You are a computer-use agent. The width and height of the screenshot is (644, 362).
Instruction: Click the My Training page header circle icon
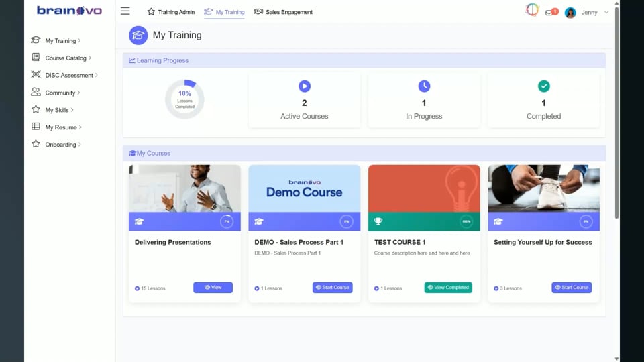pos(138,36)
